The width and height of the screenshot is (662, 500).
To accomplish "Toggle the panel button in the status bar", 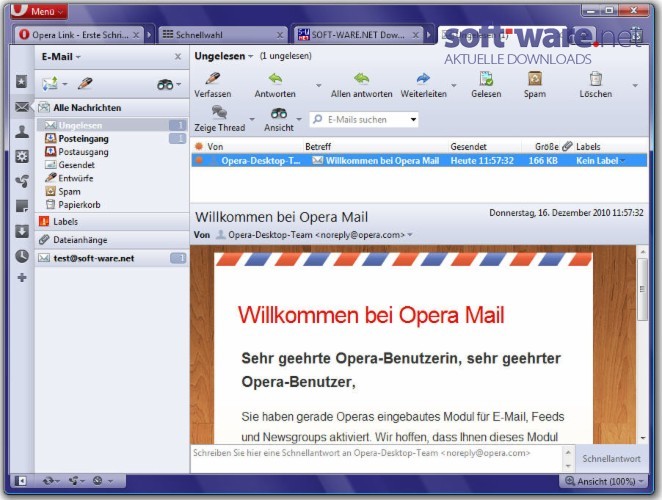I will pos(21,481).
